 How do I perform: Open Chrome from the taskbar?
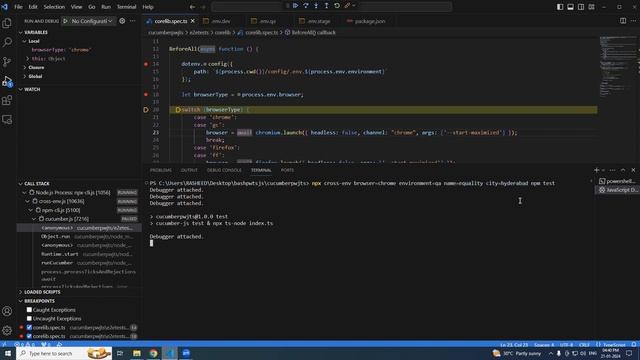[153, 353]
